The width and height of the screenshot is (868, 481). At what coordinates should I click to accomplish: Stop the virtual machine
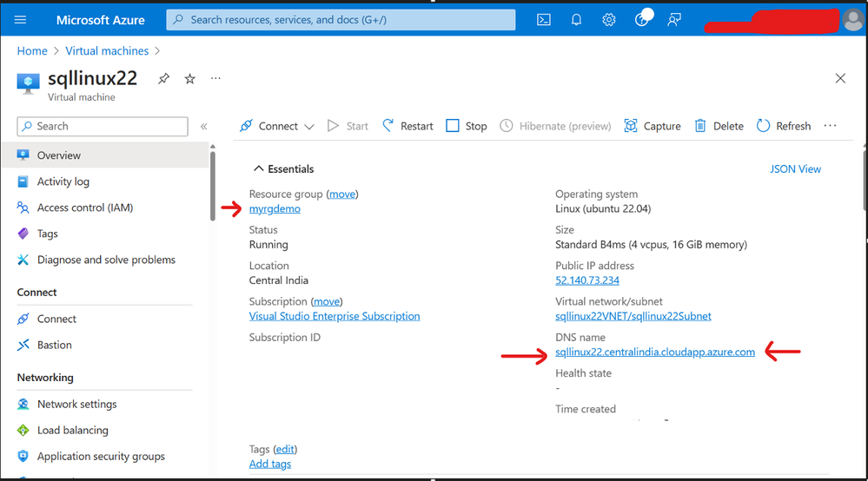(467, 126)
